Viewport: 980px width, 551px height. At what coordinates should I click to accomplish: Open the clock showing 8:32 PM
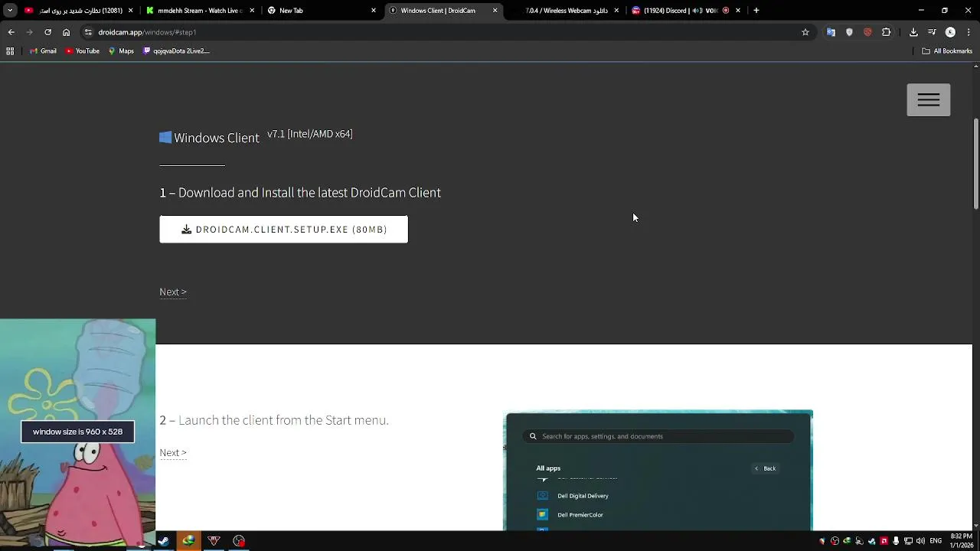coord(961,541)
